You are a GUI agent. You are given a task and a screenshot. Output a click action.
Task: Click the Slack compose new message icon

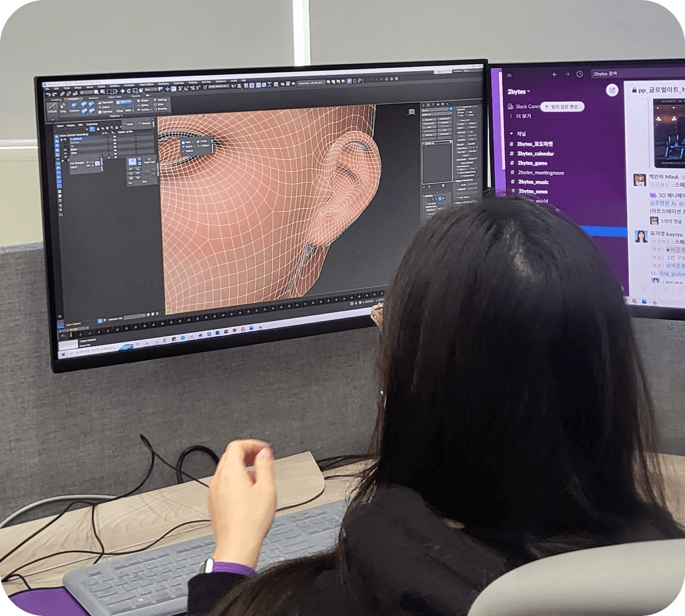click(x=612, y=90)
